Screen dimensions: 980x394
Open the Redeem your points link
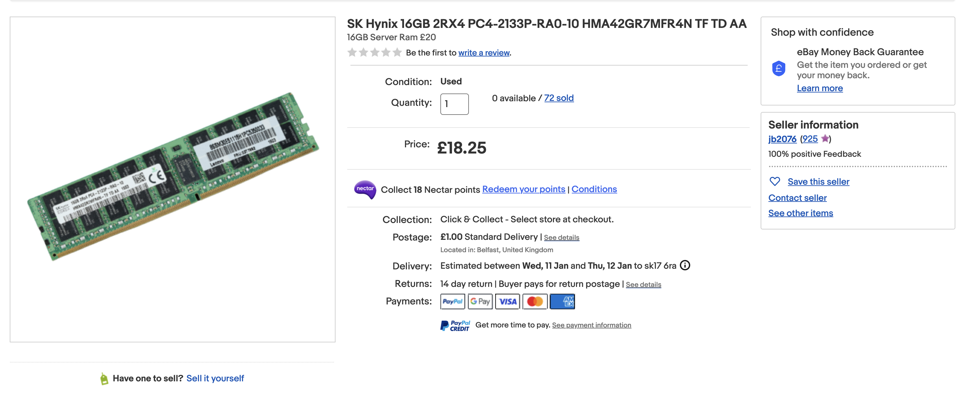(x=523, y=190)
